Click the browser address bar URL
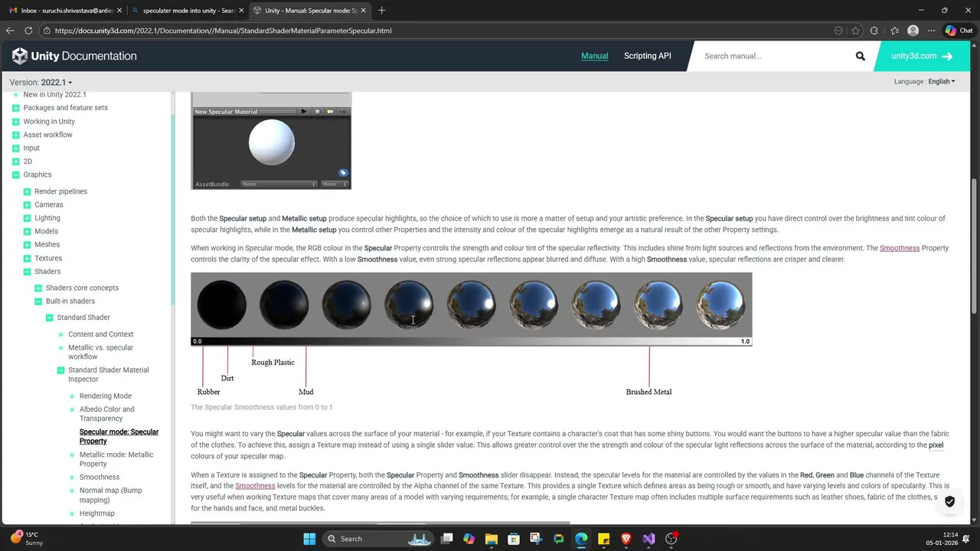The height and width of the screenshot is (551, 980). point(223,31)
